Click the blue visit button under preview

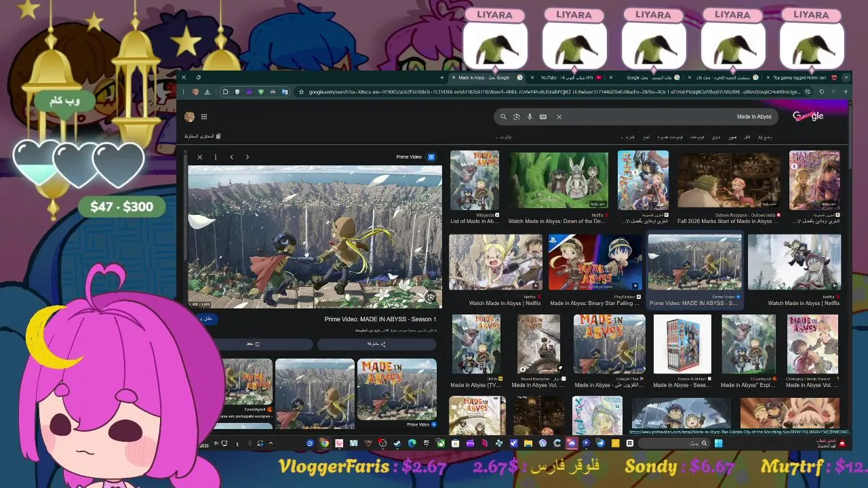205,319
